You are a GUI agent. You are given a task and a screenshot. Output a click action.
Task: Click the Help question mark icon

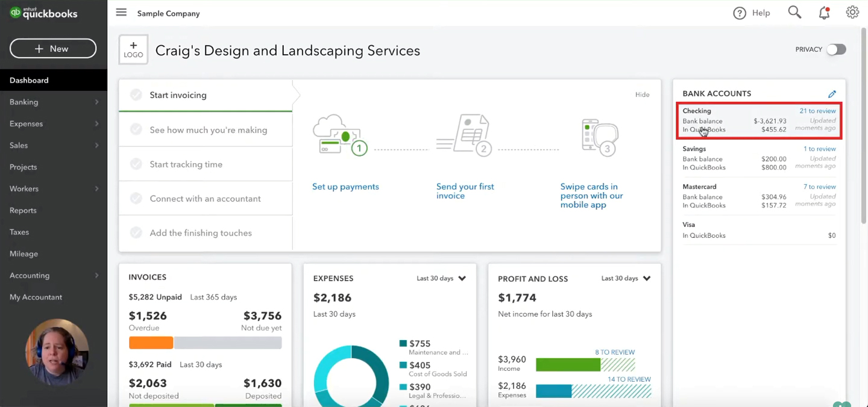click(740, 13)
